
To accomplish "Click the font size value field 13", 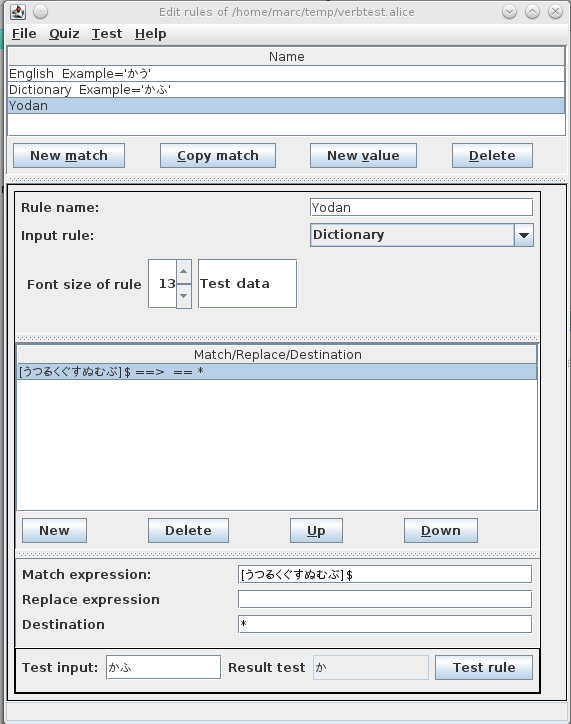I will pos(163,284).
